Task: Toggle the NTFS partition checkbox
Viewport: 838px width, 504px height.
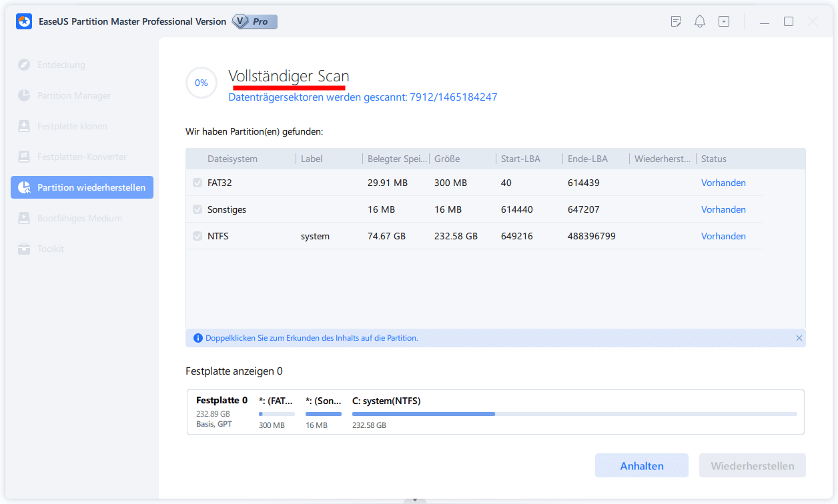Action: pos(197,236)
